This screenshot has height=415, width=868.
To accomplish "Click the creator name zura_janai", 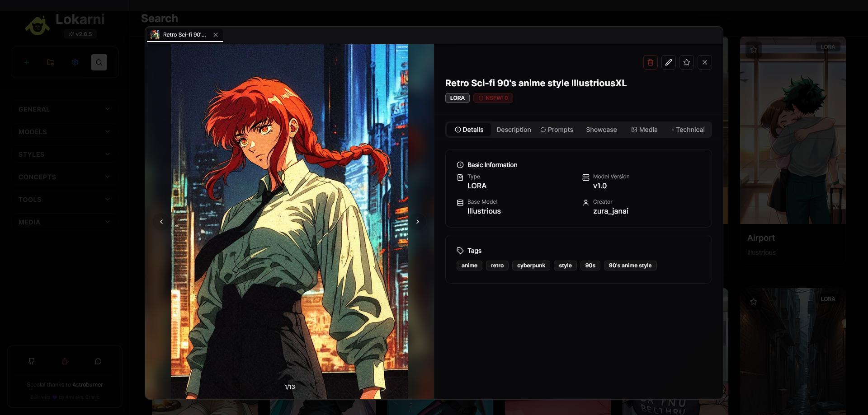I will point(611,211).
